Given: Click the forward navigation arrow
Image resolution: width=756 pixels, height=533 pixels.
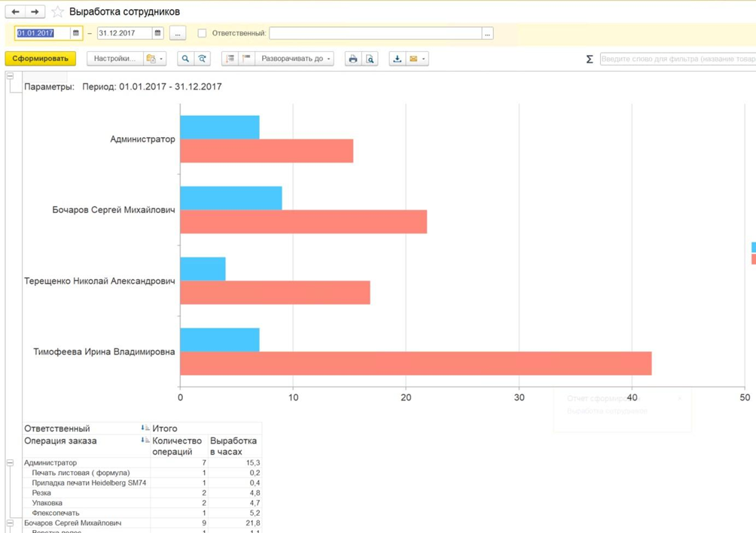Looking at the screenshot, I should click(x=35, y=12).
